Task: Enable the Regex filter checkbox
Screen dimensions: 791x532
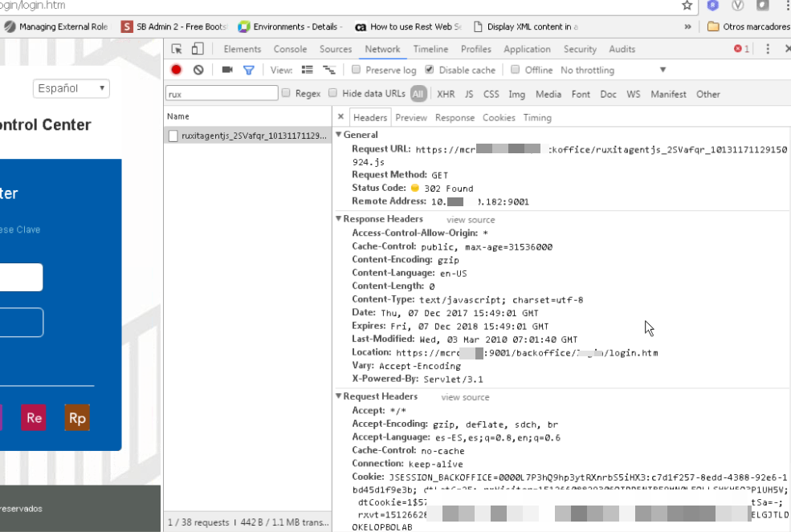Action: pyautogui.click(x=286, y=94)
